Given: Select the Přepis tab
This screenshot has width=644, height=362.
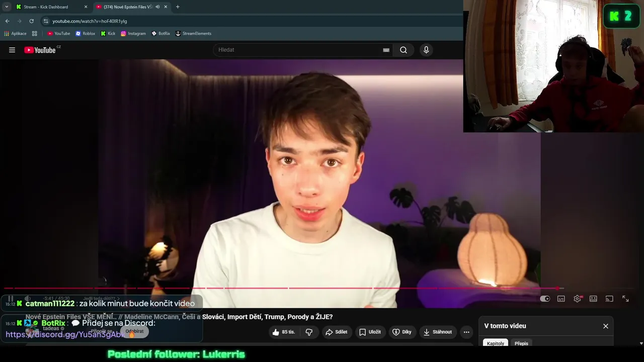Looking at the screenshot, I should 521,343.
